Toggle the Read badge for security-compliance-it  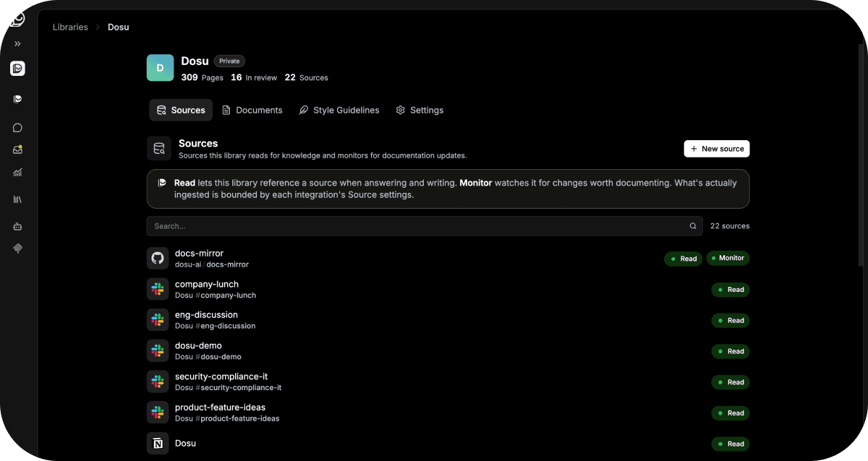coord(731,382)
